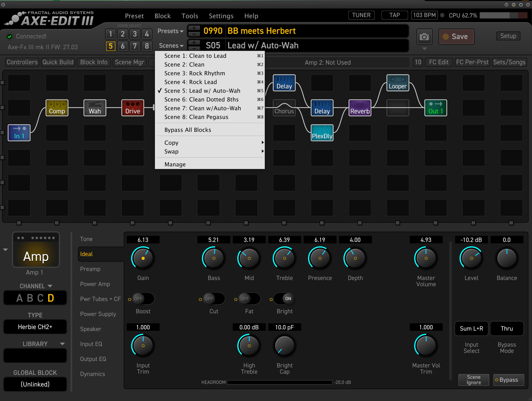Choose Manage from the scenes menu
532x401 pixels.
tap(210, 164)
